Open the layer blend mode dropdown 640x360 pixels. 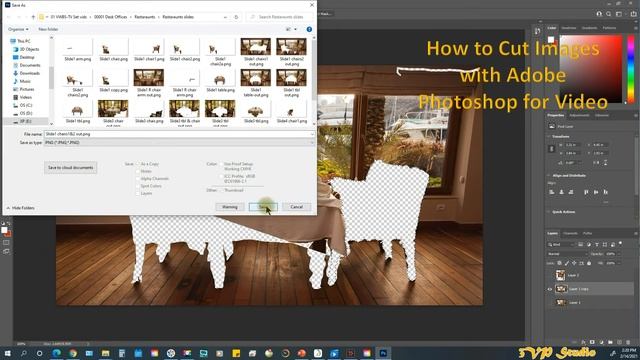tap(567, 254)
